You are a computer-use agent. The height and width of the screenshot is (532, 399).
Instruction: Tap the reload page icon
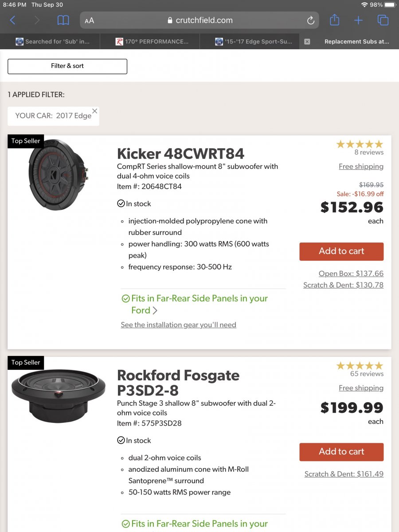point(310,20)
